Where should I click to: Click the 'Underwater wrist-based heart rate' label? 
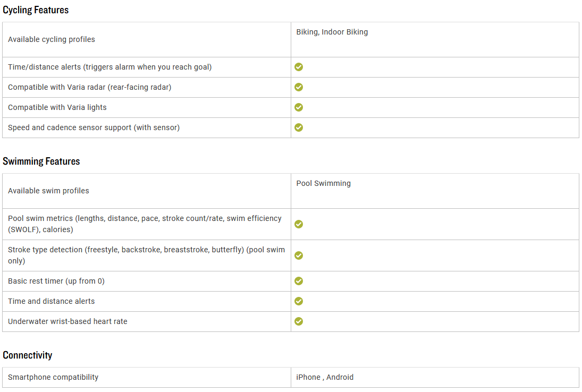pos(68,321)
